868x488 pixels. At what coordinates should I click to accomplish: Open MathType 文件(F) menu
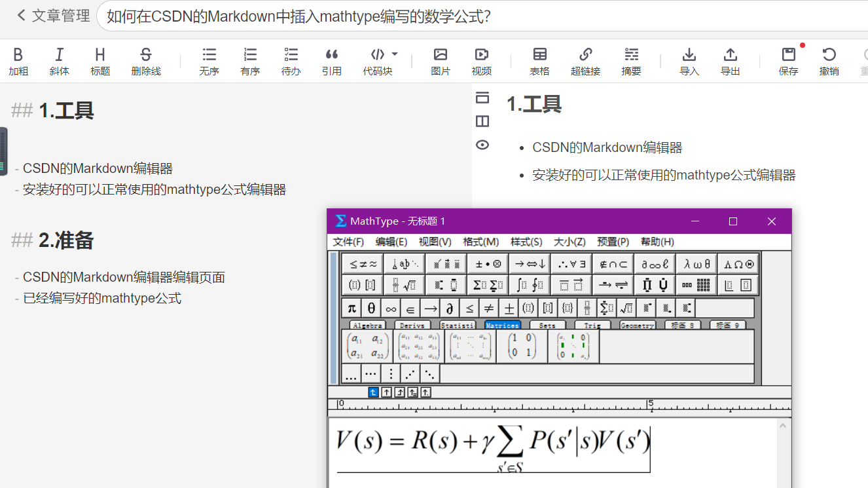click(x=349, y=242)
